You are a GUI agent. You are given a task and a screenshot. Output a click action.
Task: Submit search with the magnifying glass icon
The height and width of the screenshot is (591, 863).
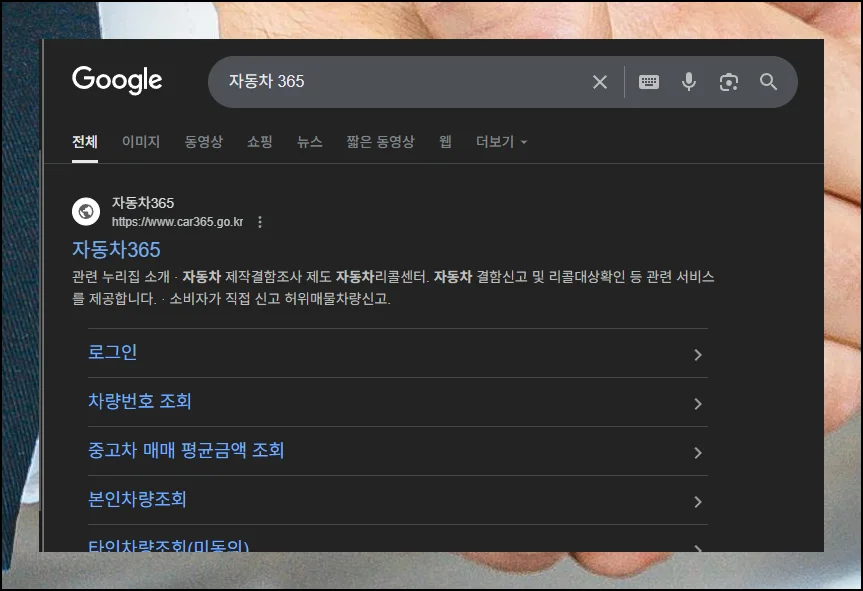tap(768, 82)
